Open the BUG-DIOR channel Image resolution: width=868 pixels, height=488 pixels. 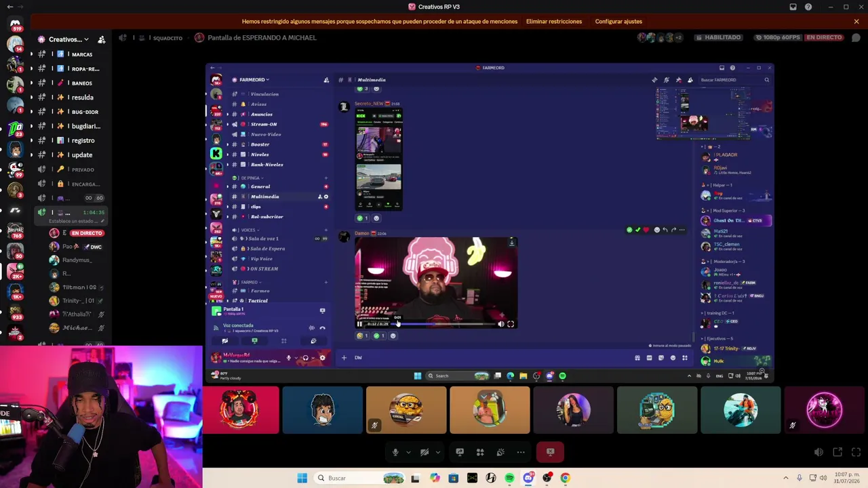pos(71,112)
